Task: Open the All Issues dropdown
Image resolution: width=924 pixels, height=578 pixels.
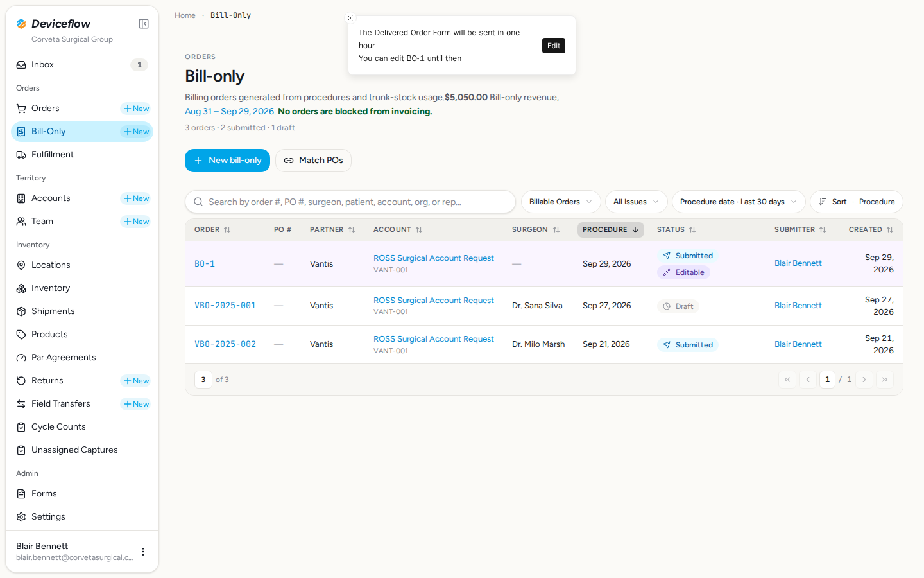Action: pos(636,202)
